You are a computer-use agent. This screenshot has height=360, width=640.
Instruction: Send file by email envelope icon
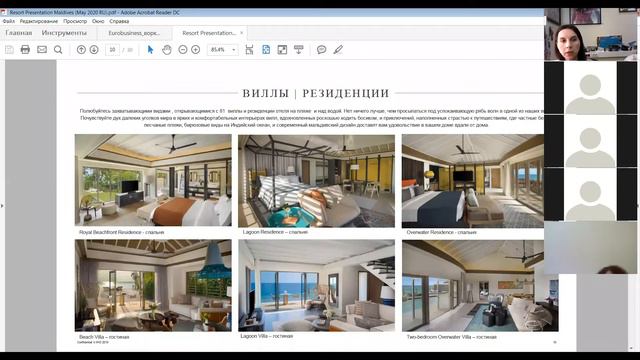click(42, 50)
